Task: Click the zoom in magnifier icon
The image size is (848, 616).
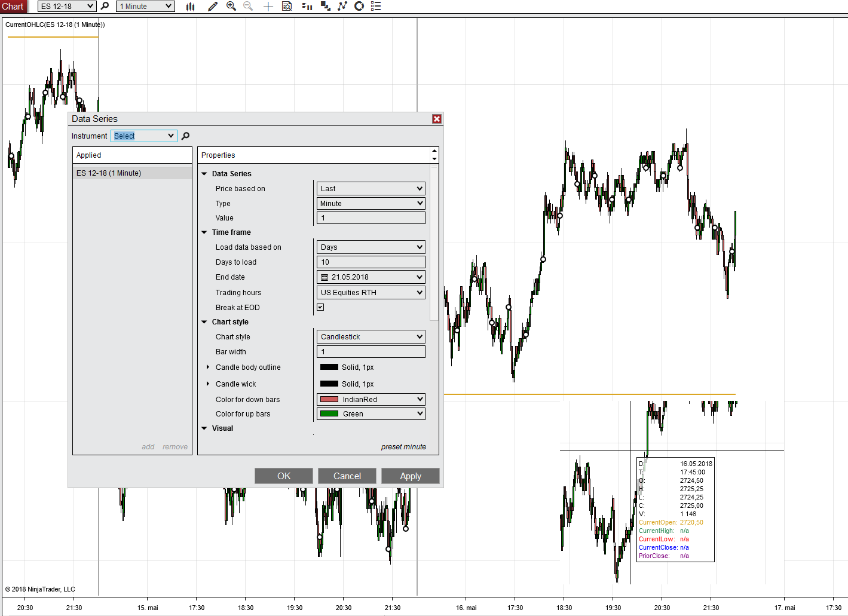Action: tap(231, 7)
